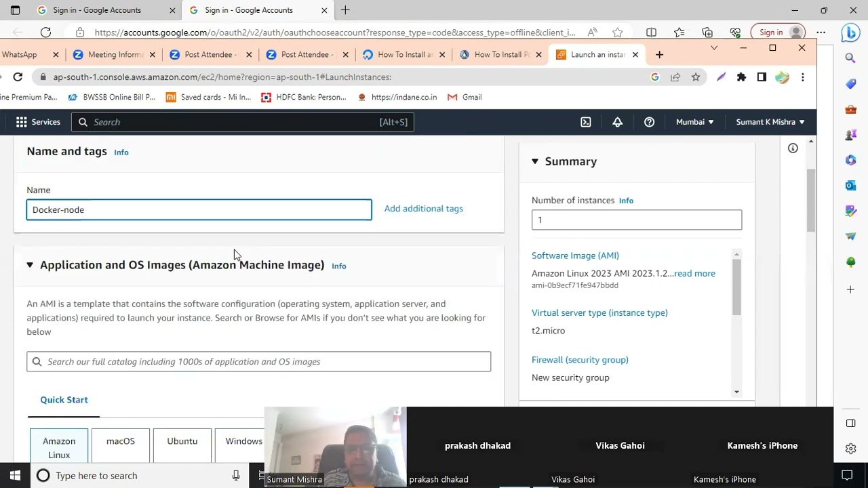Screen dimensions: 868x488
Task: Open Virtual server type link
Action: click(599, 313)
